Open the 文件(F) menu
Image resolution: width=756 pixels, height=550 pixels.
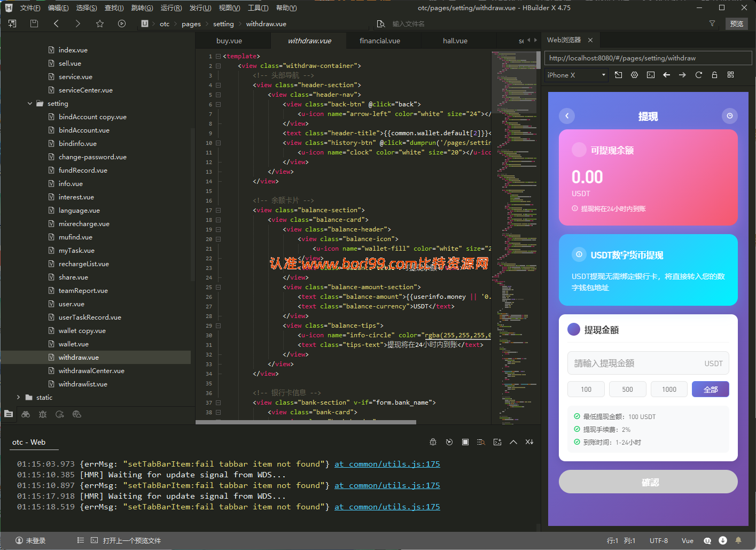[x=30, y=8]
